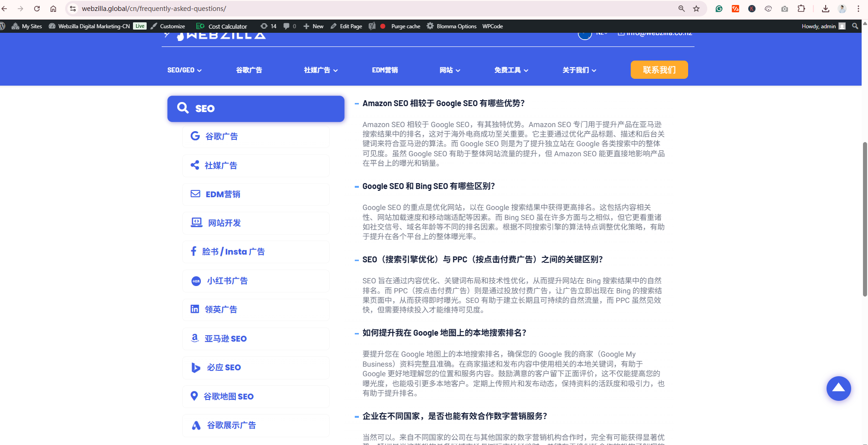Select the 网站开发 category tab
The width and height of the screenshot is (868, 445).
256,223
